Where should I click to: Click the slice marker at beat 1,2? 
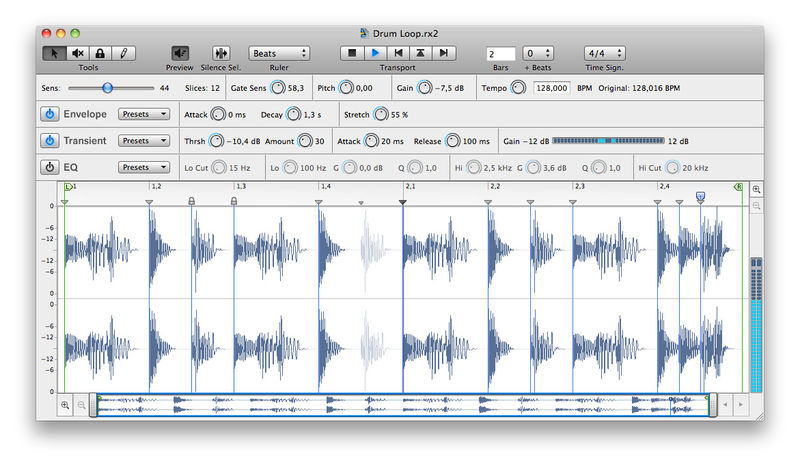click(149, 203)
